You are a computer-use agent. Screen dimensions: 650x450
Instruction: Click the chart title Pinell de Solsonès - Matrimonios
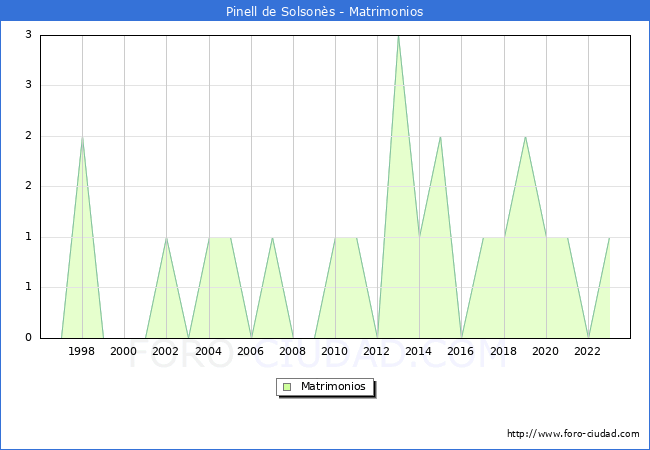[325, 12]
